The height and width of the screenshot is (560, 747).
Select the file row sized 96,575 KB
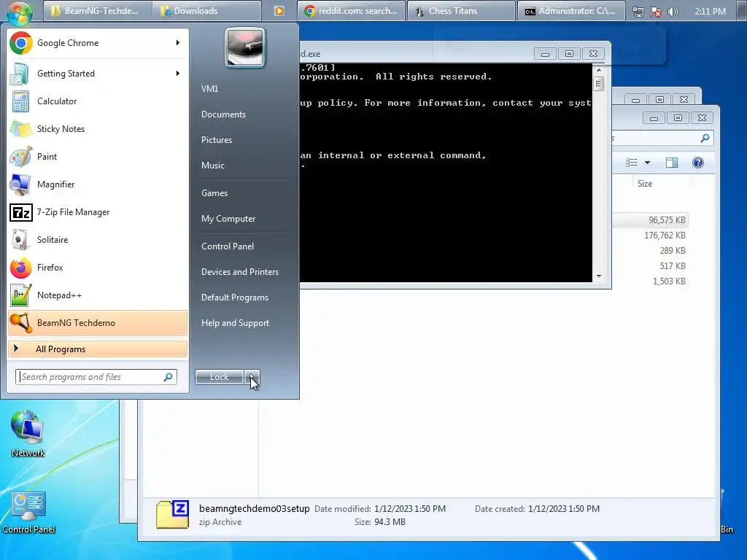(x=651, y=220)
